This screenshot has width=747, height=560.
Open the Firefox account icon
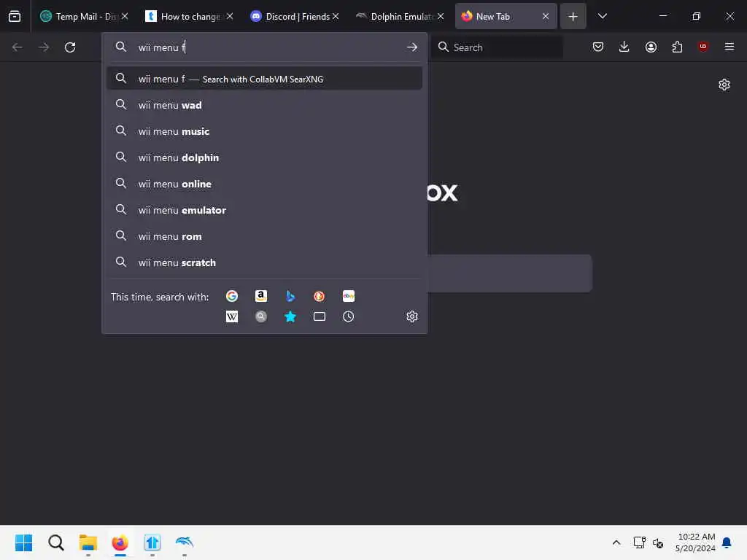[651, 47]
